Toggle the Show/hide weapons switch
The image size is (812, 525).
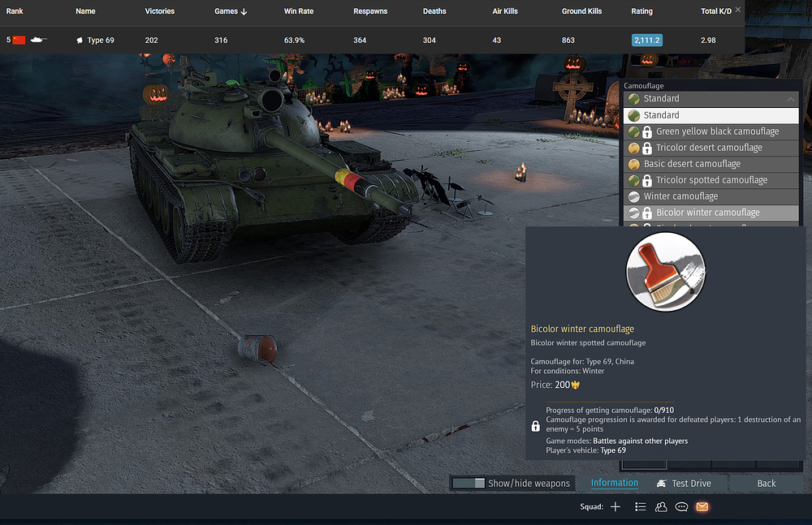(x=469, y=483)
